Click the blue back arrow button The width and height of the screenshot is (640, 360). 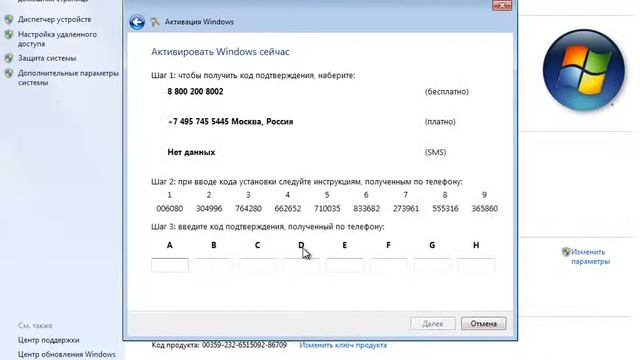coord(137,22)
